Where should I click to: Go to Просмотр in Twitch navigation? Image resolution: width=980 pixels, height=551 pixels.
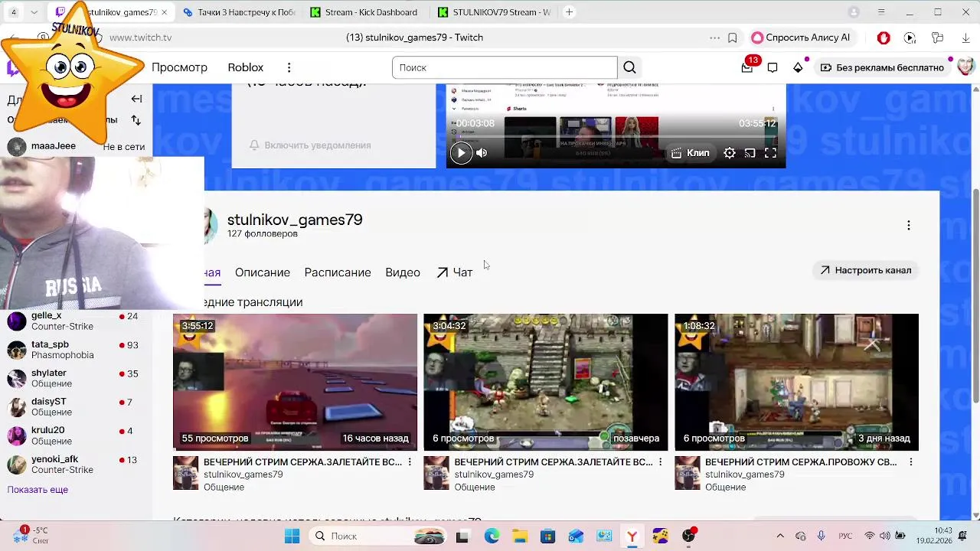[179, 67]
